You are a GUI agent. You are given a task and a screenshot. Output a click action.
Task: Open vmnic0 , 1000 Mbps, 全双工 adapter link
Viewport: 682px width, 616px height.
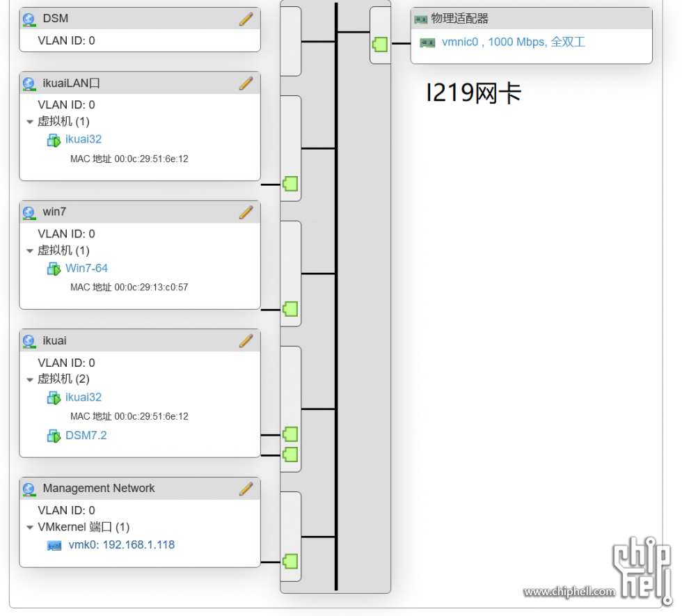514,42
